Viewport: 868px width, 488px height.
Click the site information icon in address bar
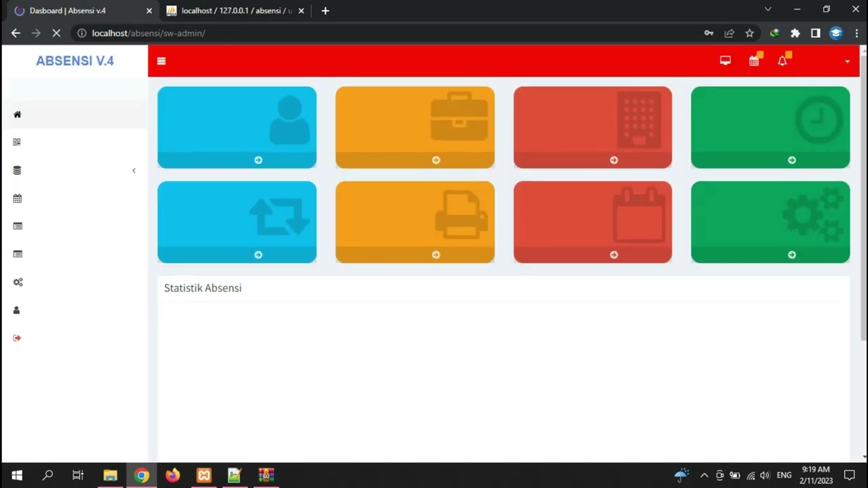tap(82, 33)
